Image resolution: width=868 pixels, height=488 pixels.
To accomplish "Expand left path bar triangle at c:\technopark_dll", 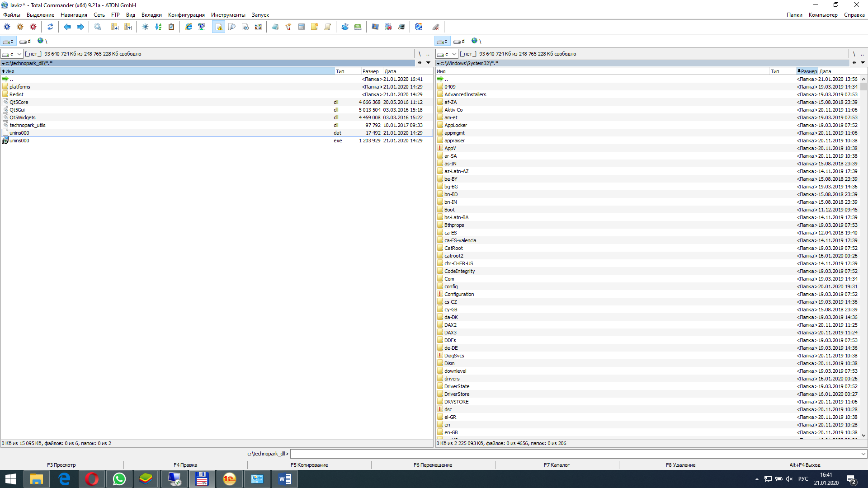I will (x=3, y=63).
